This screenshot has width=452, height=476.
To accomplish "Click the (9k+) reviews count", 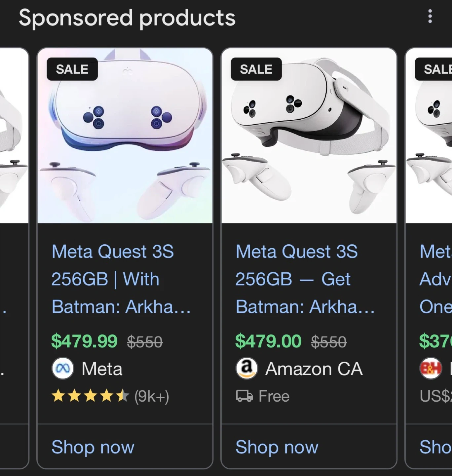I will (152, 396).
